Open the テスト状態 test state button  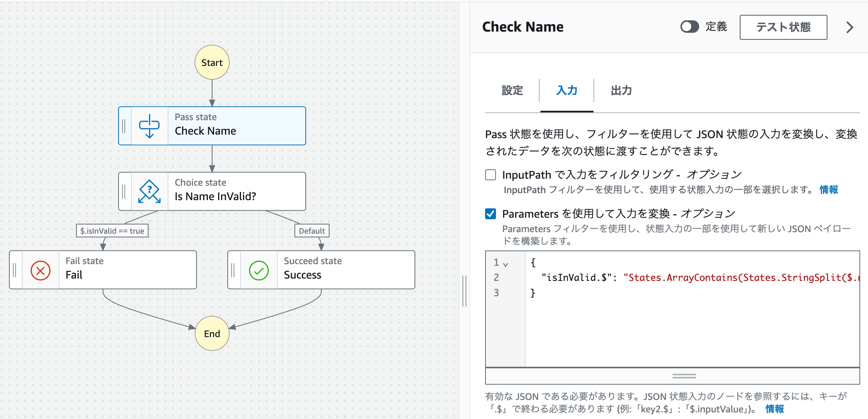783,27
